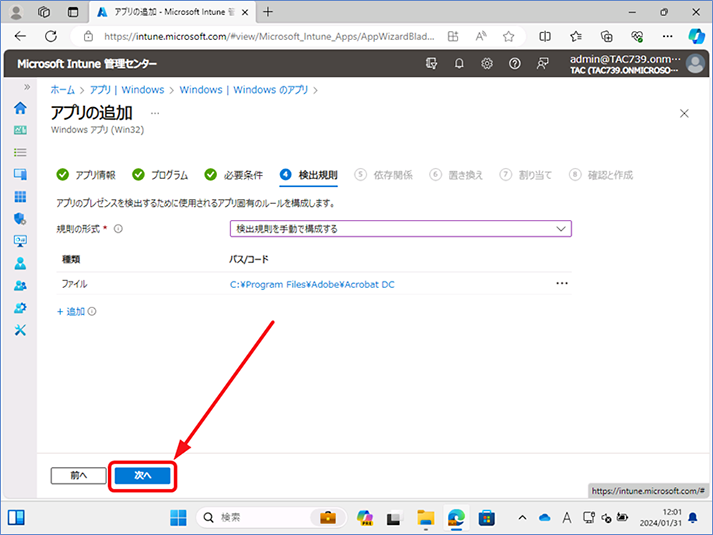Open the ellipsis menu for the file rule
The image size is (713, 535).
tap(562, 283)
